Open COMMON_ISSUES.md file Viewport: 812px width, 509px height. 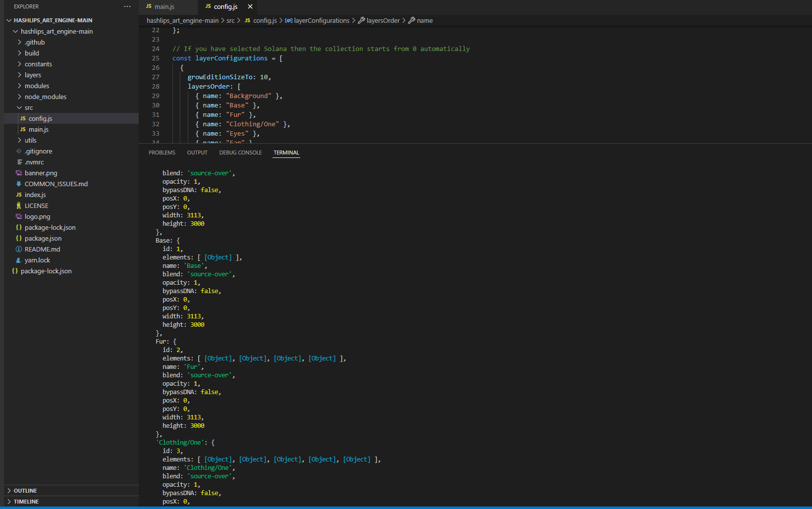pyautogui.click(x=71, y=184)
